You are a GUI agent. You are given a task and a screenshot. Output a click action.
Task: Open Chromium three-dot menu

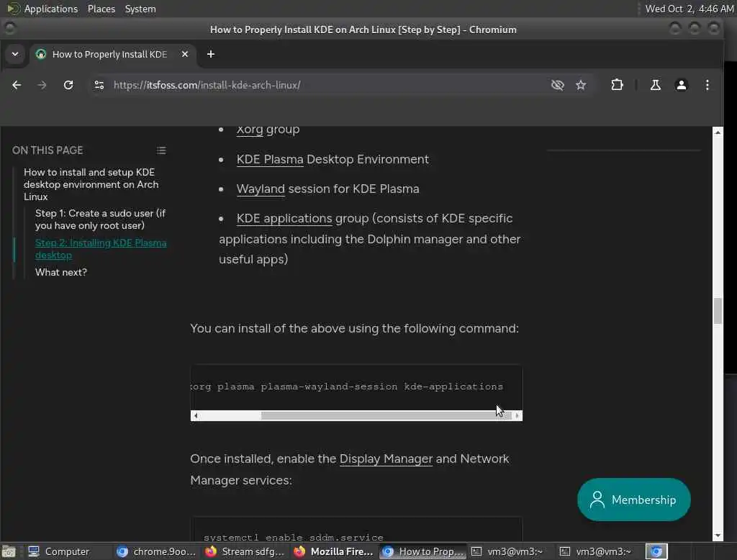(707, 85)
